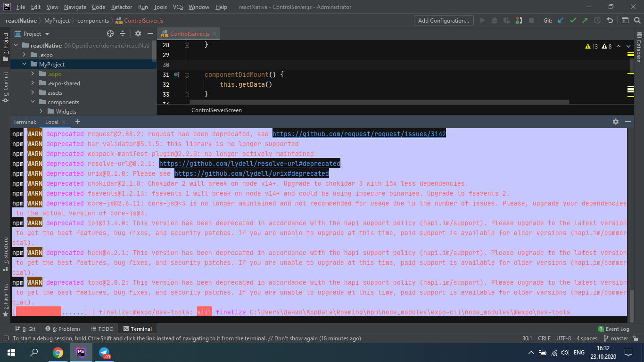Open Terminal panel settings gear
Screen dimensions: 644x362
(616, 122)
